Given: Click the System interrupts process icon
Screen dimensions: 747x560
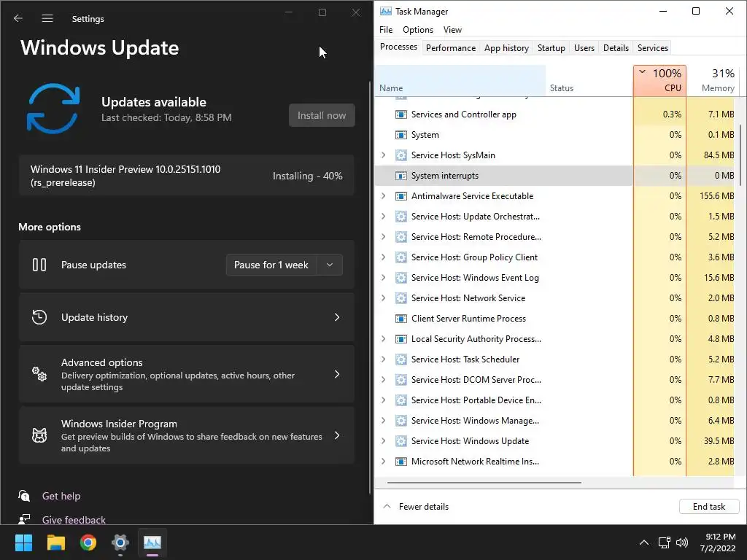Looking at the screenshot, I should click(401, 176).
